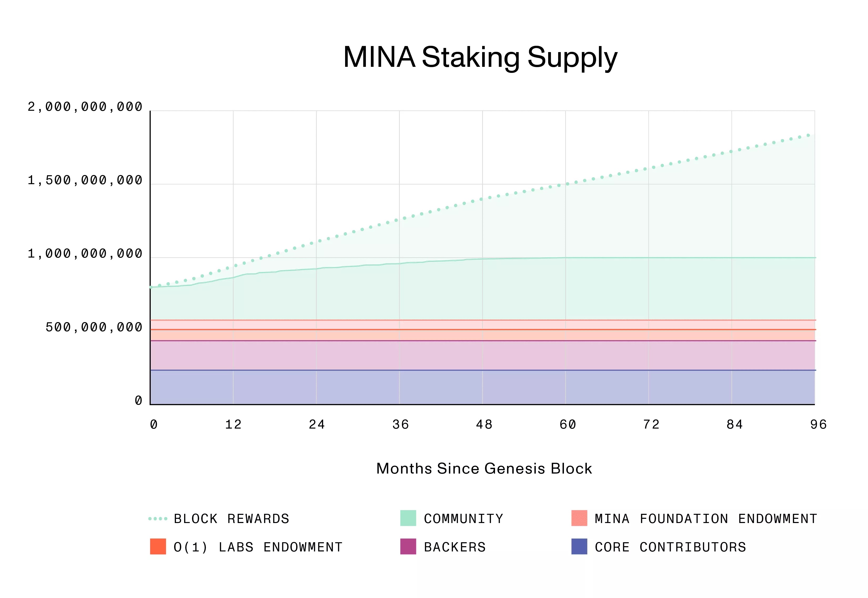
Task: Click the Mina Foundation Endowment swatch
Action: point(579,518)
